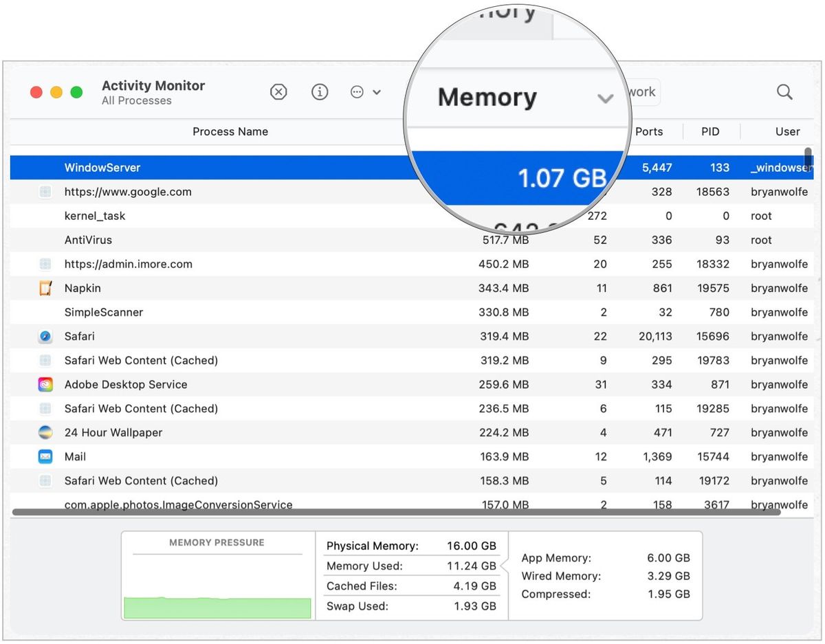This screenshot has width=825, height=644.
Task: Sort by the Process Name column header
Action: point(230,131)
